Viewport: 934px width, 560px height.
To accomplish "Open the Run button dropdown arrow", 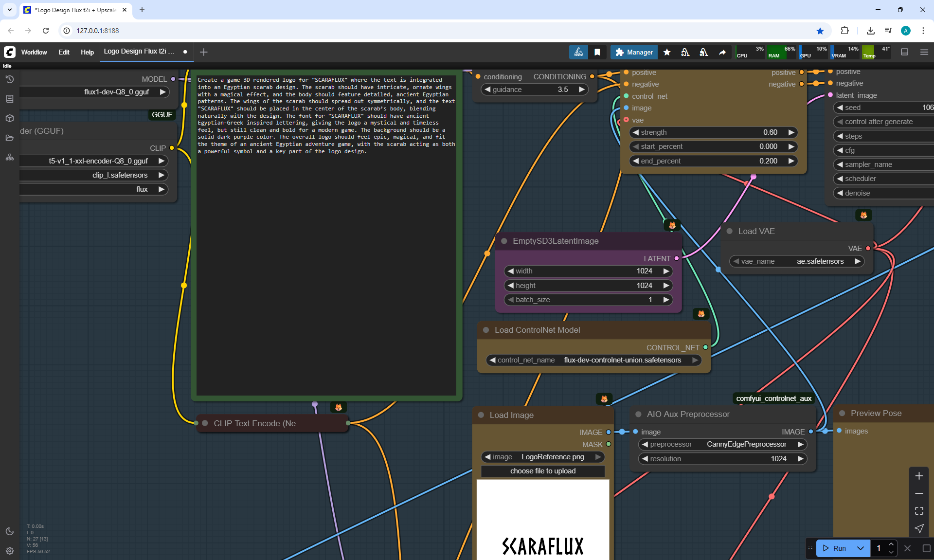I will (860, 548).
